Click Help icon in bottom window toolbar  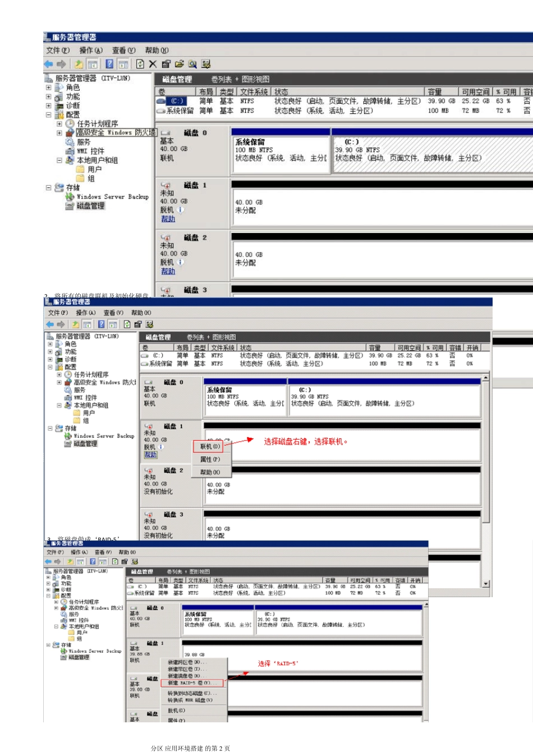[x=93, y=561]
